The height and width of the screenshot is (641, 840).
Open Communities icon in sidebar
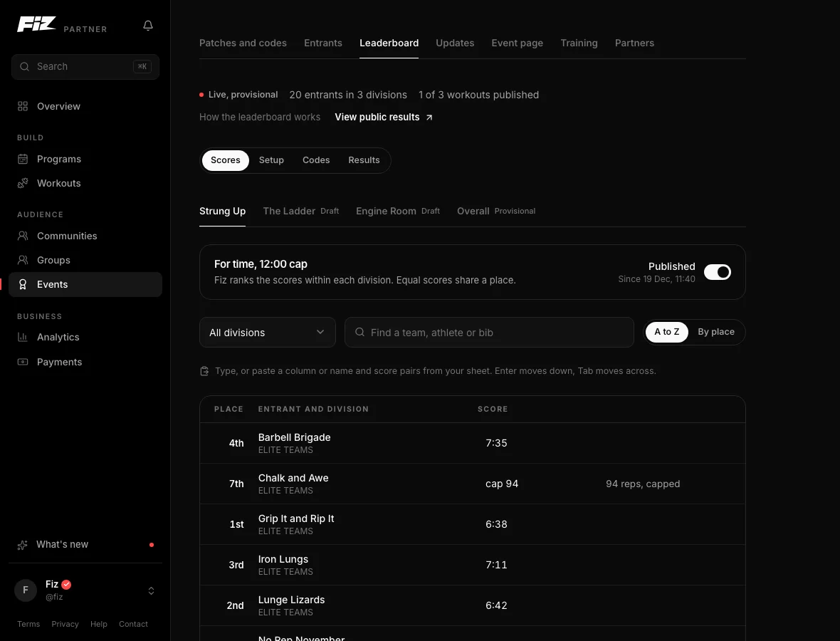tap(23, 236)
